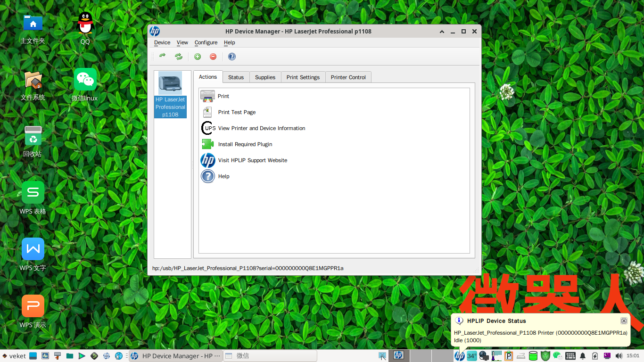The height and width of the screenshot is (362, 644).
Task: Open the file system desktop icon
Action: [x=33, y=85]
